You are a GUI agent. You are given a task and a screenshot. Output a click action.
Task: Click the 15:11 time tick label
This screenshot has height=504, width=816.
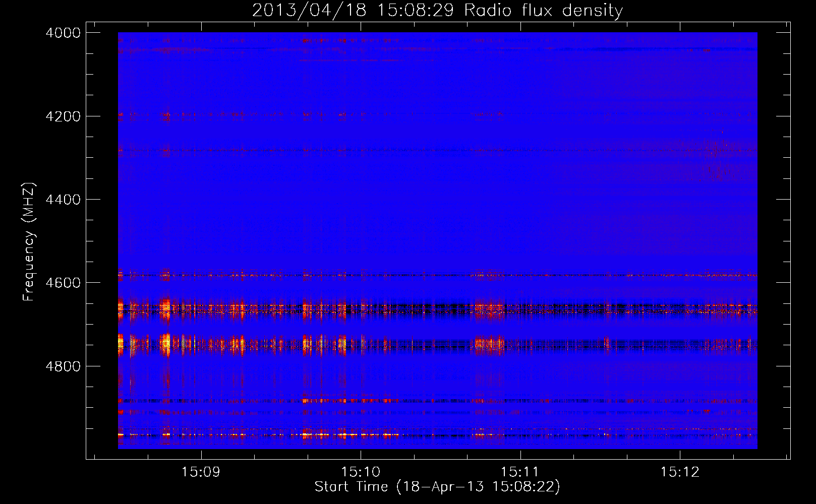(520, 472)
